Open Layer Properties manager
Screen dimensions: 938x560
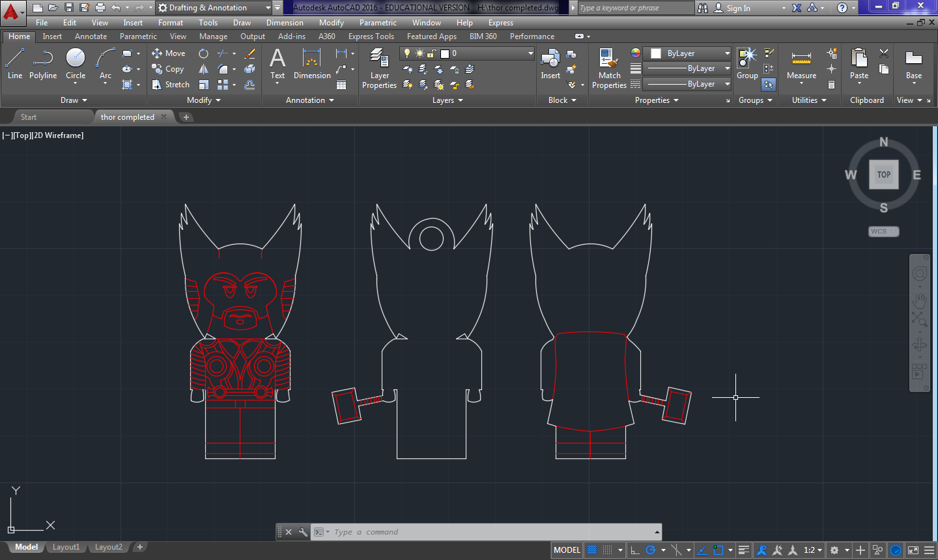pyautogui.click(x=379, y=68)
